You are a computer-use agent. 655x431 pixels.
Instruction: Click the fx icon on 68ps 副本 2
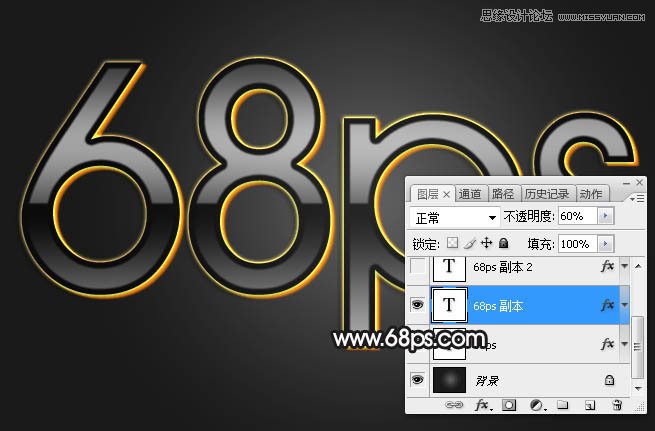[607, 266]
